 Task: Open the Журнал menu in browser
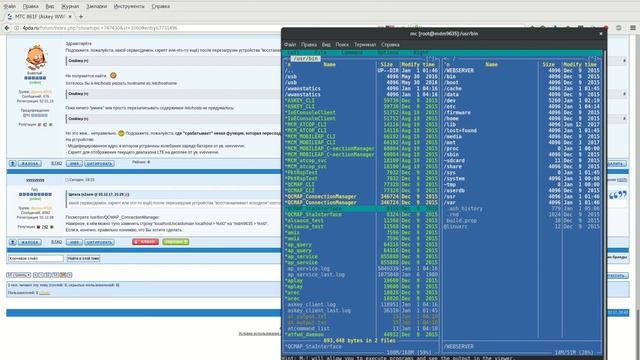tap(70, 6)
